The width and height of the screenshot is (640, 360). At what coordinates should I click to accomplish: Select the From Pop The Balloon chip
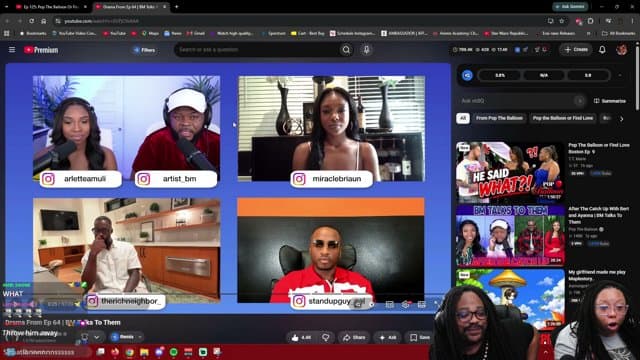pyautogui.click(x=499, y=118)
